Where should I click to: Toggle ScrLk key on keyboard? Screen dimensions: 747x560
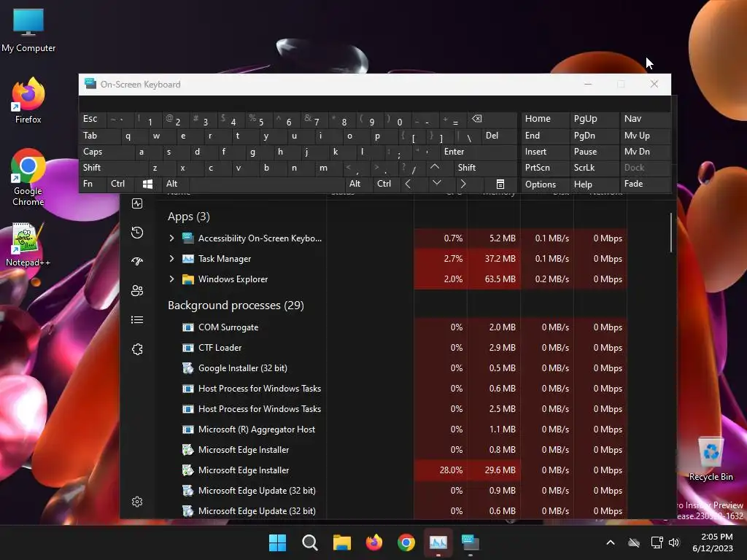[x=594, y=168]
